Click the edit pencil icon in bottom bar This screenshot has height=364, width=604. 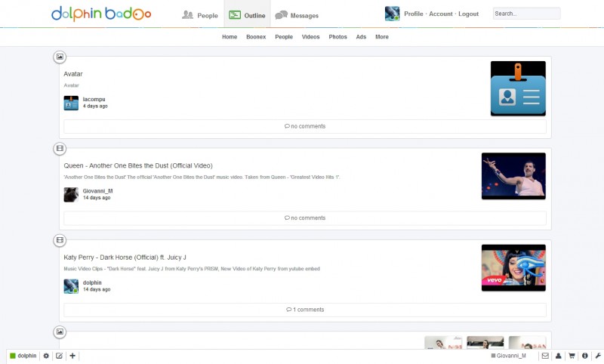[x=59, y=356]
